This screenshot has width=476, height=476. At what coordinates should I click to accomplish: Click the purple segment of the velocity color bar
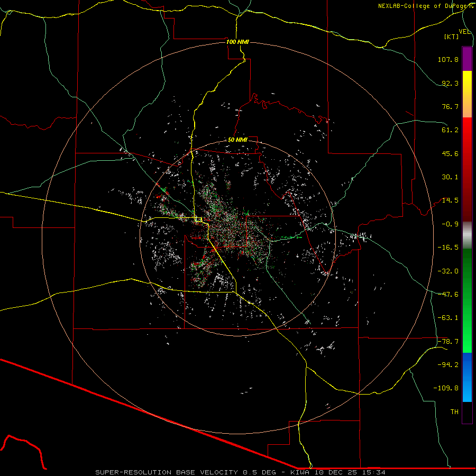(x=467, y=59)
